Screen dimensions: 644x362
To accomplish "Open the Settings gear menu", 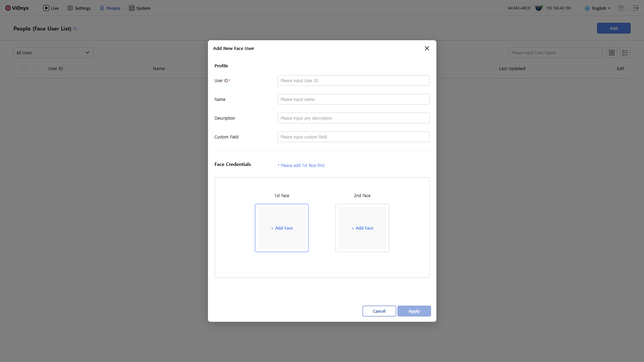I will coord(79,8).
